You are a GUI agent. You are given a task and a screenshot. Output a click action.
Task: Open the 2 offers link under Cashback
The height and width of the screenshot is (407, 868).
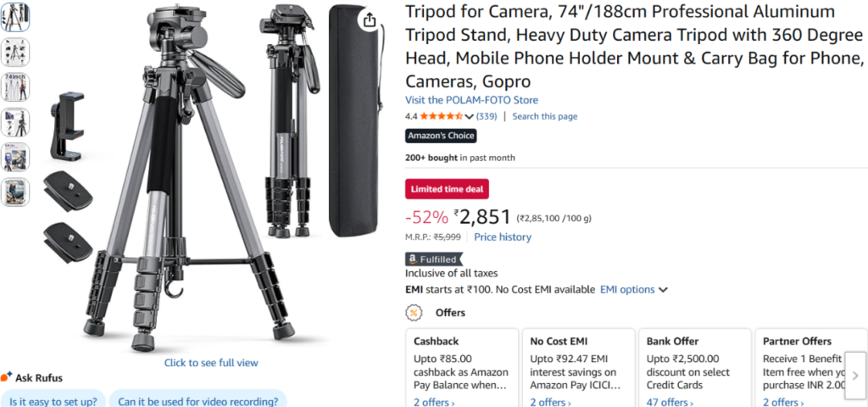(434, 402)
